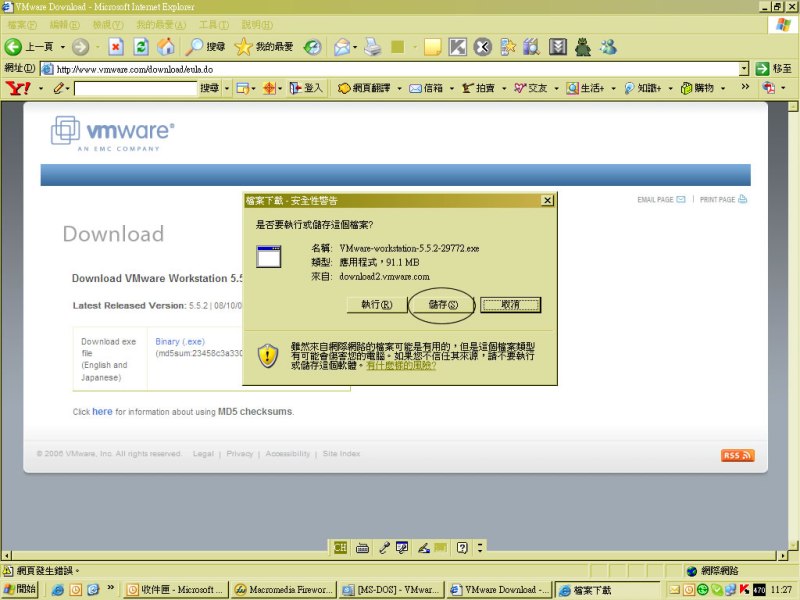Switch to 收件匣 - Microsoft taskbar item
800x600 pixels.
(176, 590)
